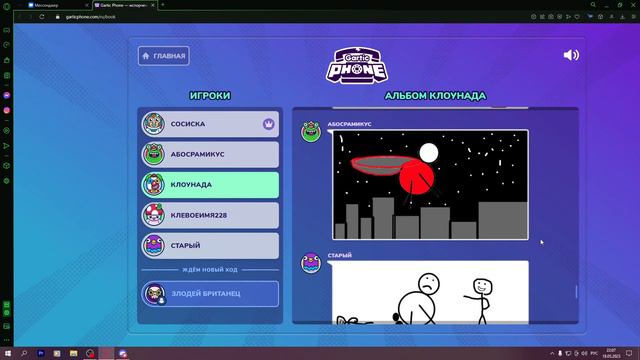
Task: Take a snapshot with the camera toolbar icon
Action: tap(551, 17)
